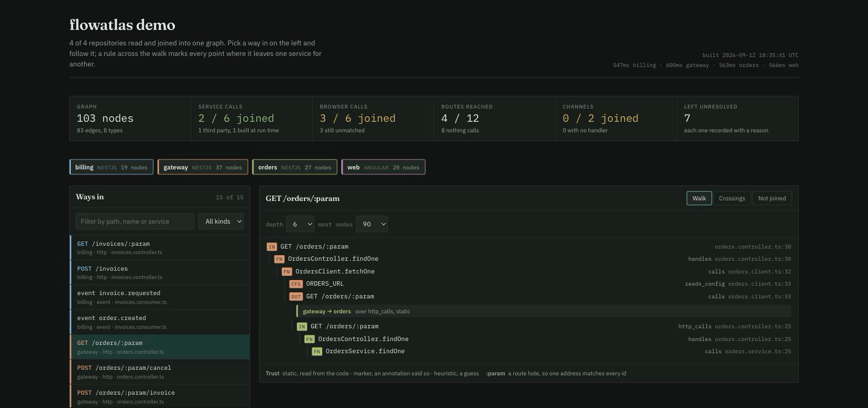The image size is (868, 408).
Task: Select the POST /orders/:param/invoice entry
Action: coord(160,396)
